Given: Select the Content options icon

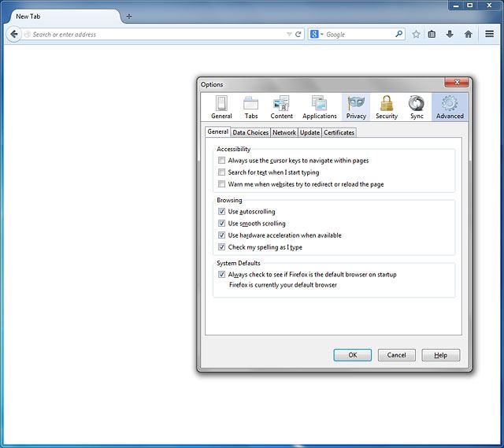Looking at the screenshot, I should pyautogui.click(x=281, y=107).
